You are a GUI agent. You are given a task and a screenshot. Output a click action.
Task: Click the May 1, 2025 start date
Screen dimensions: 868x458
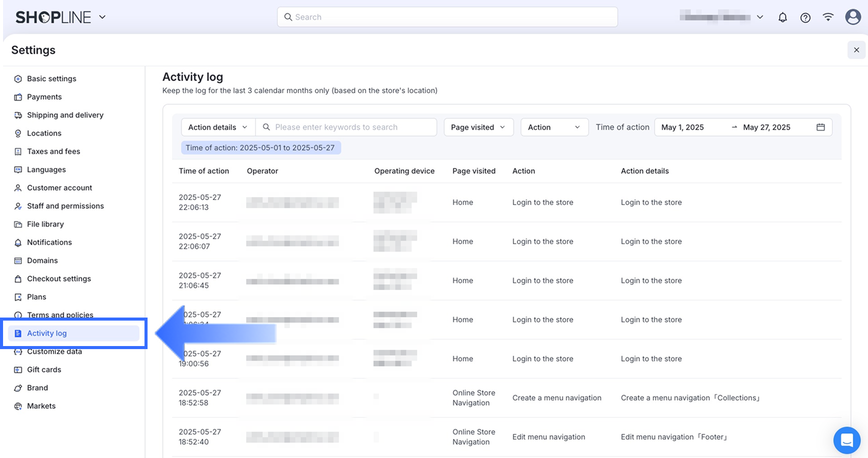point(683,127)
